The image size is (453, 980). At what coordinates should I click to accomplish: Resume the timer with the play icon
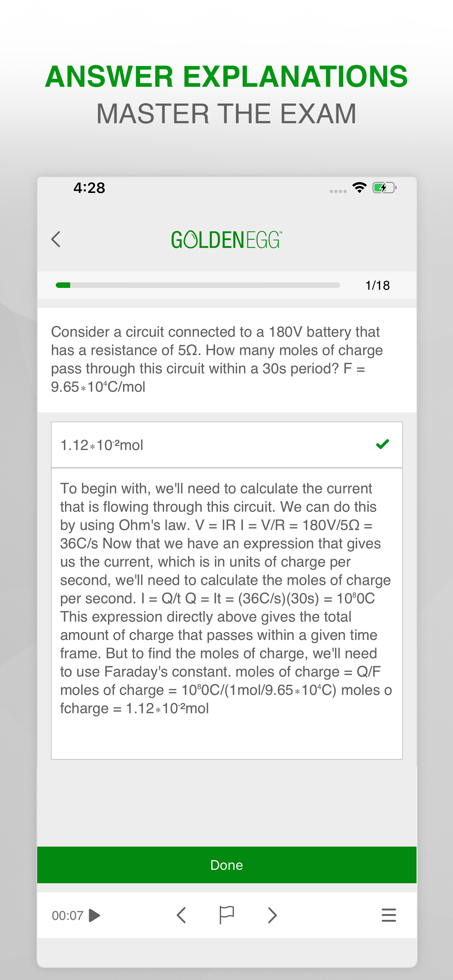coord(94,915)
